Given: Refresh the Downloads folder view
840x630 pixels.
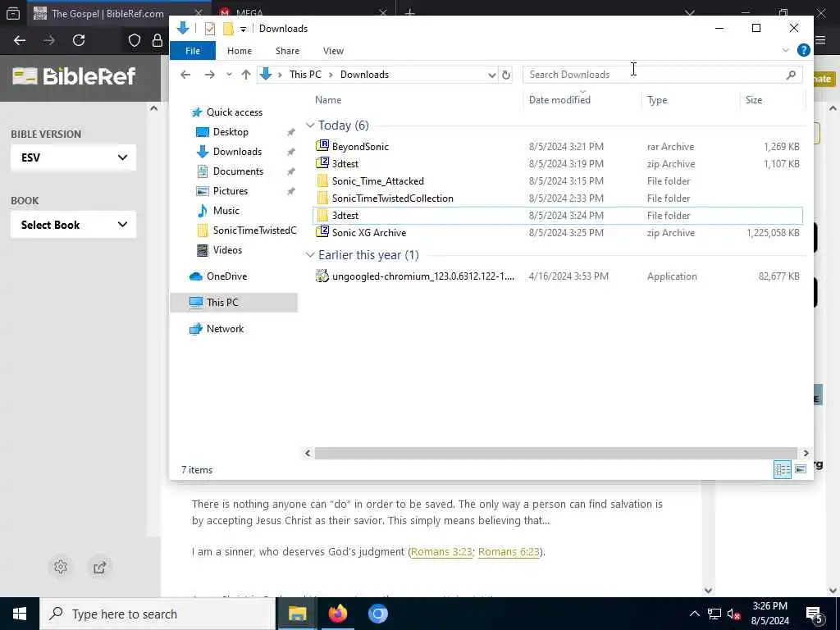Looking at the screenshot, I should tap(505, 75).
